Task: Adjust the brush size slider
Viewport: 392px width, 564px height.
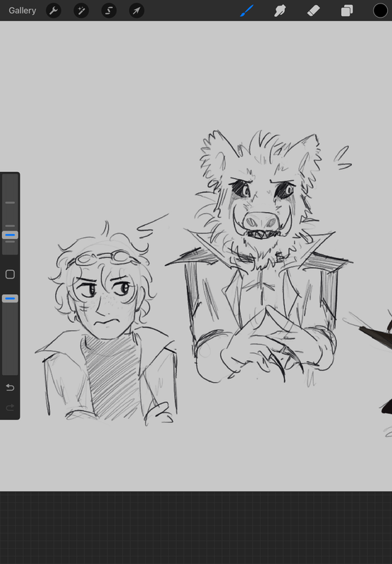Action: (x=10, y=235)
